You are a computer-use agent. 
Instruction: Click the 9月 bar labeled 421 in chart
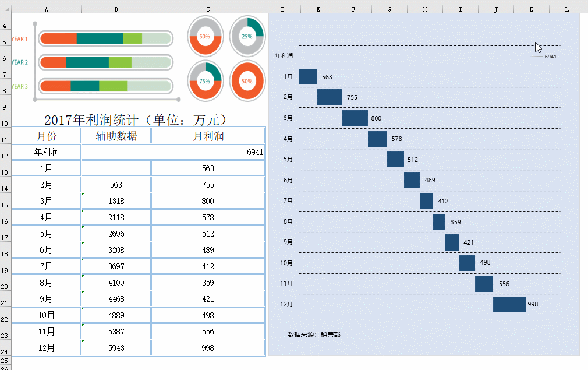(x=452, y=242)
